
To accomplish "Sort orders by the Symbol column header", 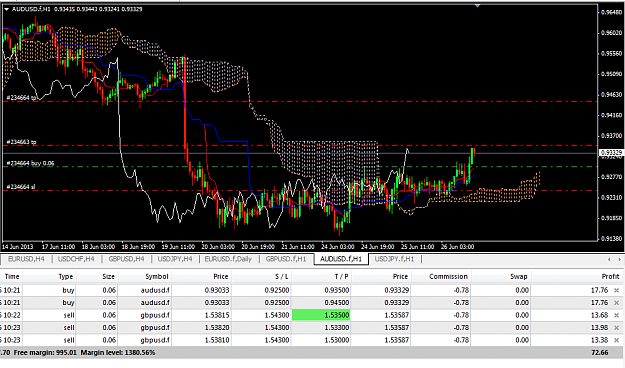I will click(x=157, y=276).
